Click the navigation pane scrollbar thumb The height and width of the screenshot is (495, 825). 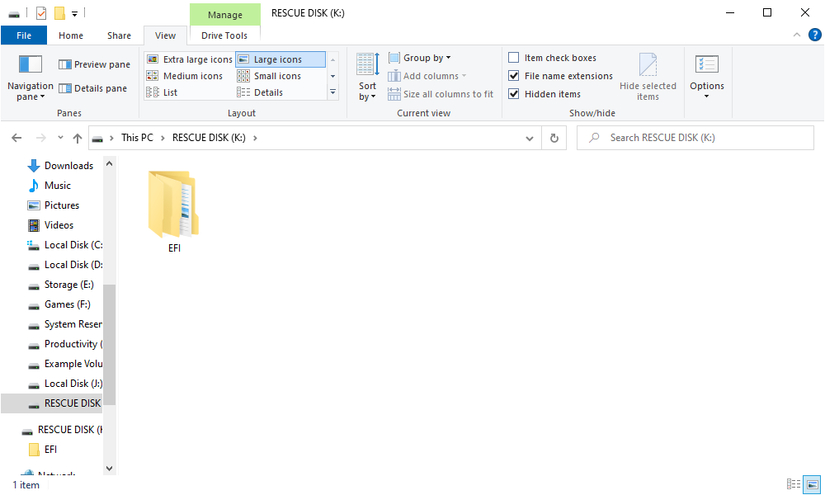click(x=109, y=345)
